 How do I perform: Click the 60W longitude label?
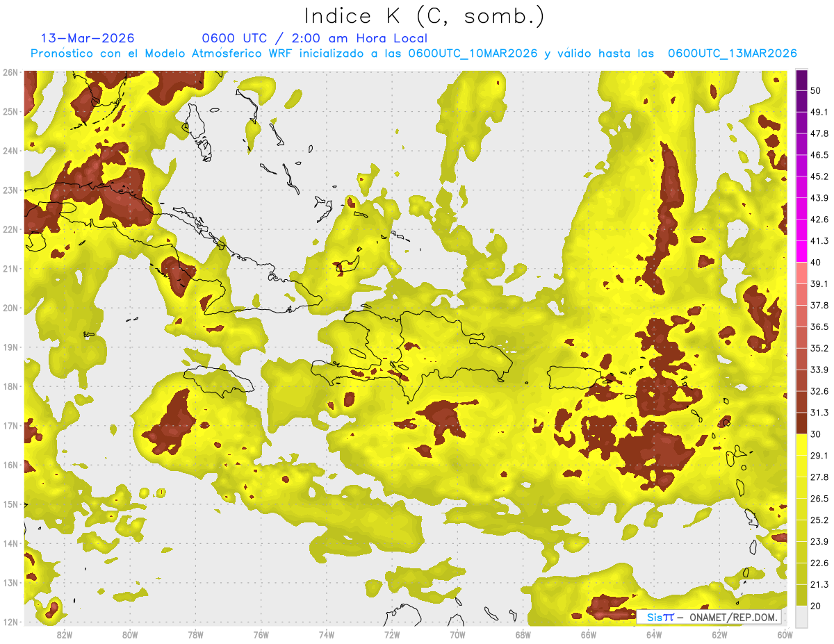tap(785, 634)
